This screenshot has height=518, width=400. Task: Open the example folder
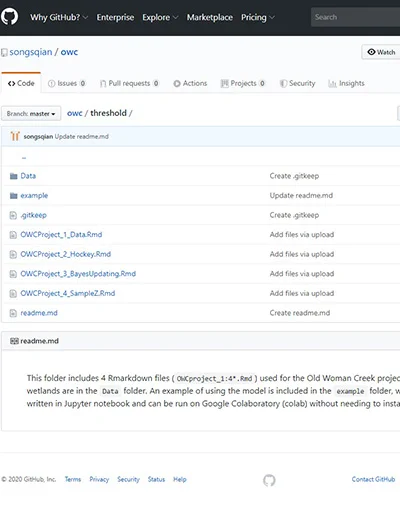[34, 196]
